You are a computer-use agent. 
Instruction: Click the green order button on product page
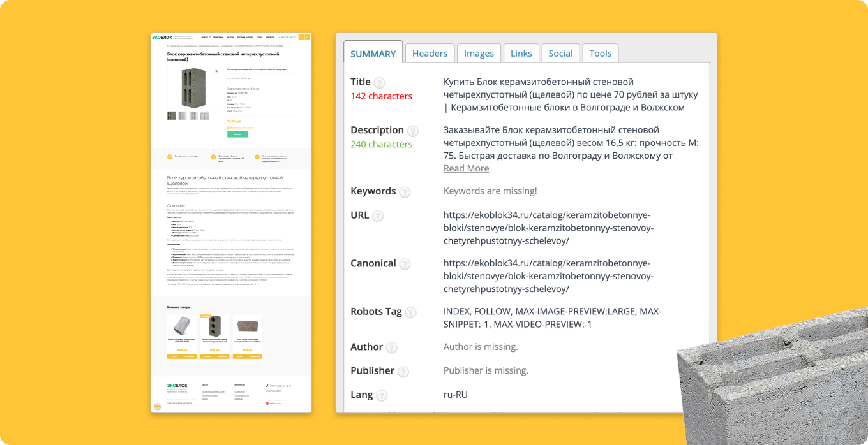(237, 135)
